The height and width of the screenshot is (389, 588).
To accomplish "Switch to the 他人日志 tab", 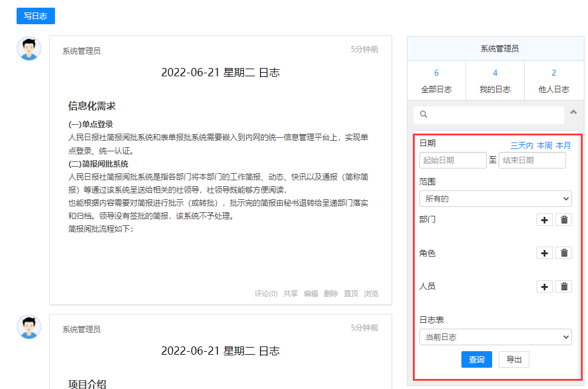I will (x=554, y=81).
